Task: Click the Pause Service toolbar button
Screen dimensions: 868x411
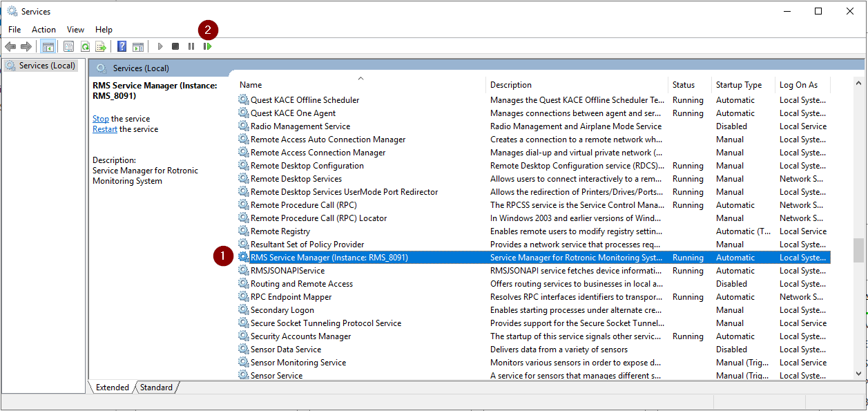Action: [191, 46]
